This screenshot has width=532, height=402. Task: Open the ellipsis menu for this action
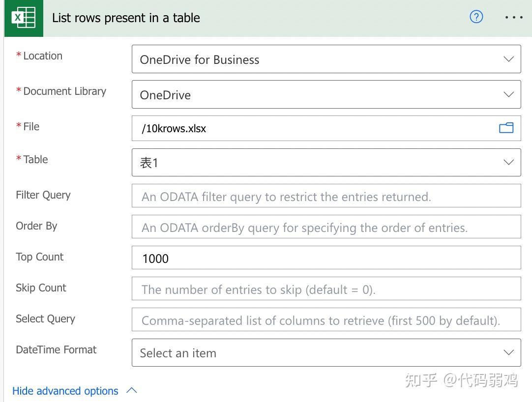(513, 17)
